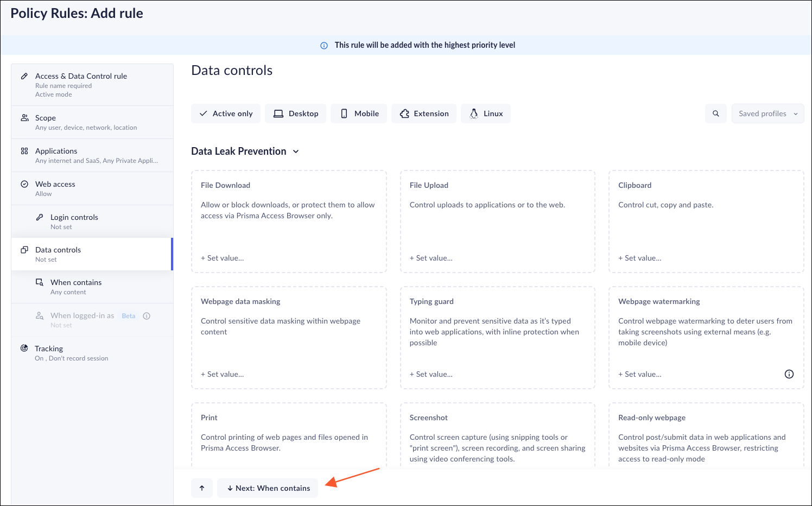Click the up arrow previous-step button
The width and height of the screenshot is (812, 506).
(x=202, y=488)
